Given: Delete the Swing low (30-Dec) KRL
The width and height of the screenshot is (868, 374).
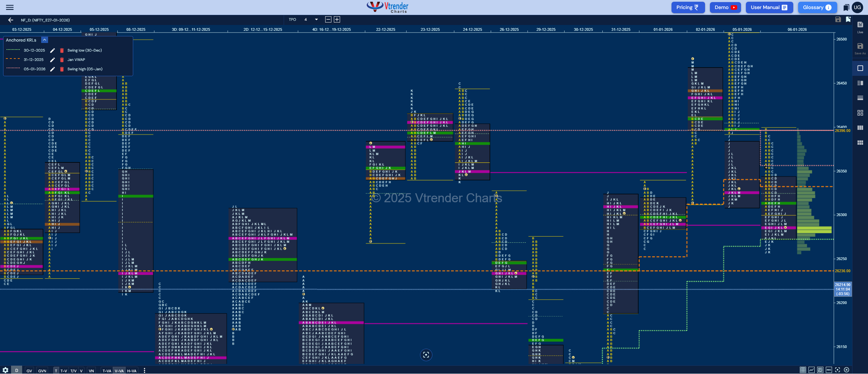Looking at the screenshot, I should 62,51.
